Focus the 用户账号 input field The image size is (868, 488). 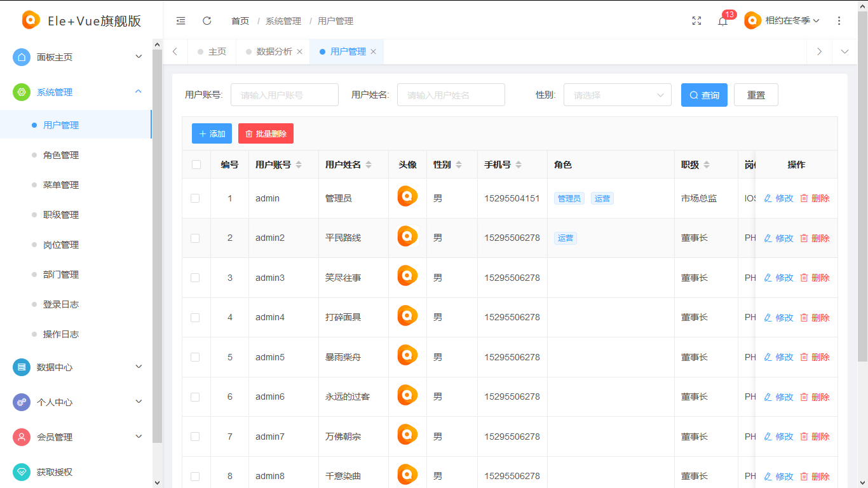tap(285, 95)
